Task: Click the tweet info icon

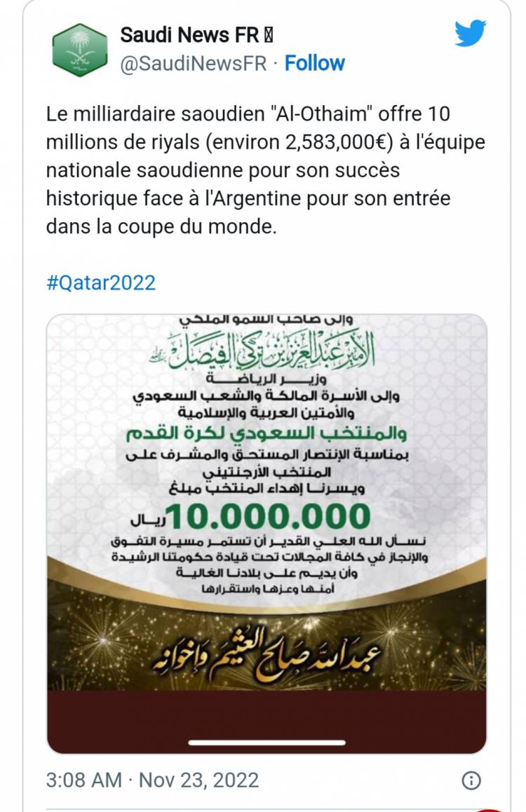Action: (x=473, y=780)
